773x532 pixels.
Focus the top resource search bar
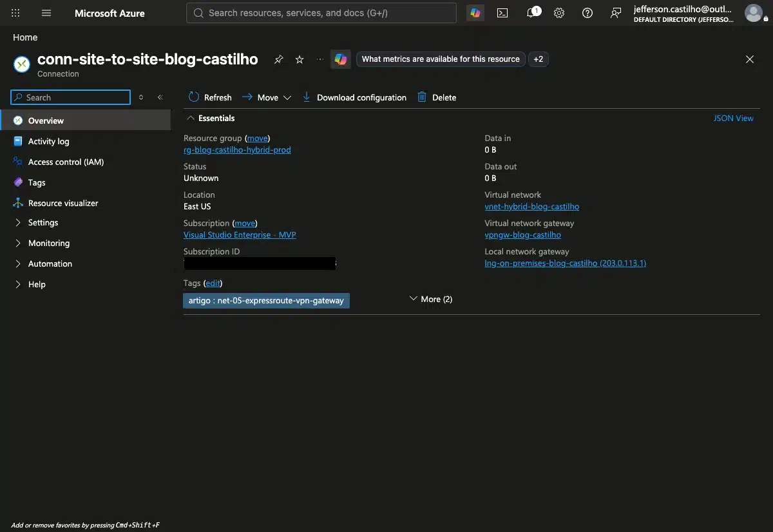point(321,13)
